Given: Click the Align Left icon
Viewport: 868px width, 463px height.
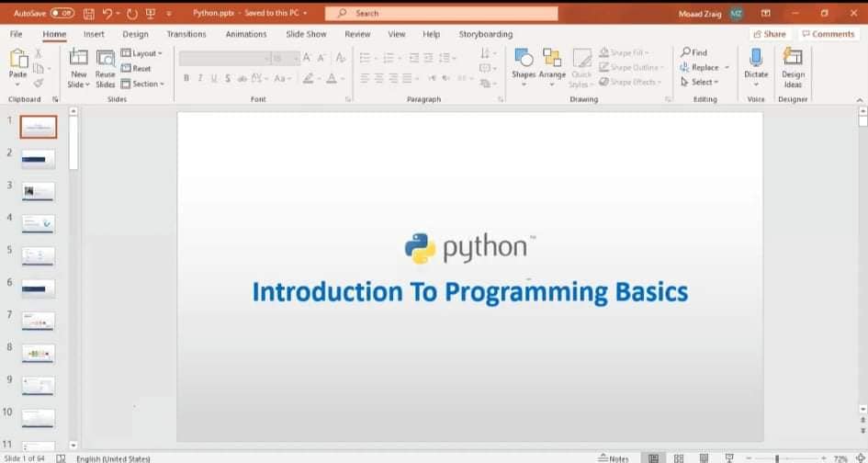Looking at the screenshot, I should 365,78.
